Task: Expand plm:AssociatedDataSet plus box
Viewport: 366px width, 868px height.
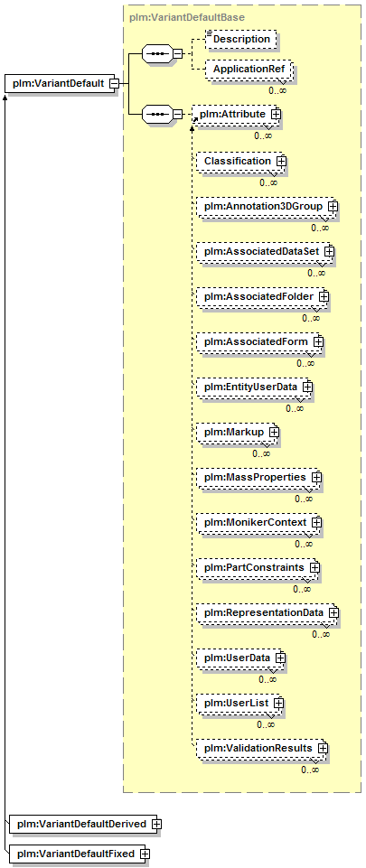Action: tap(329, 251)
